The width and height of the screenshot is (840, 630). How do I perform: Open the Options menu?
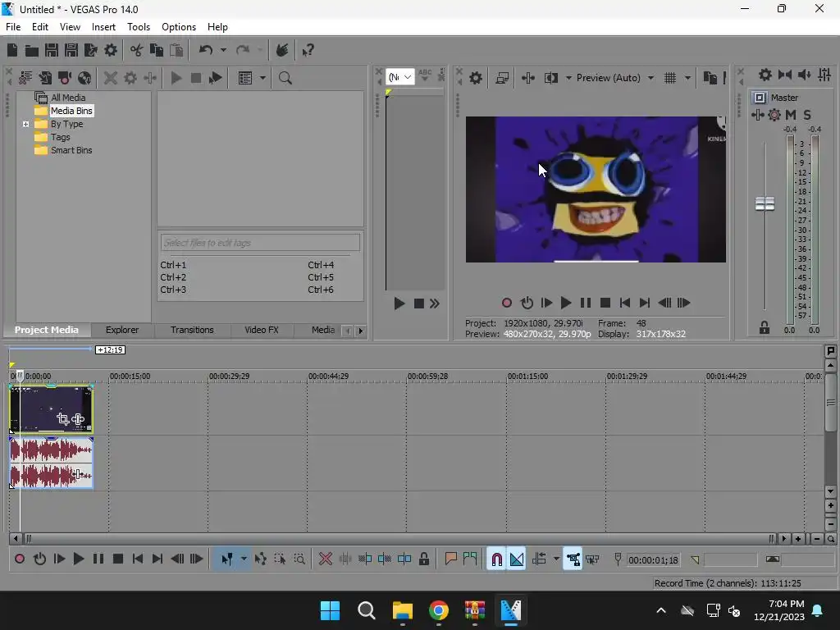click(178, 27)
